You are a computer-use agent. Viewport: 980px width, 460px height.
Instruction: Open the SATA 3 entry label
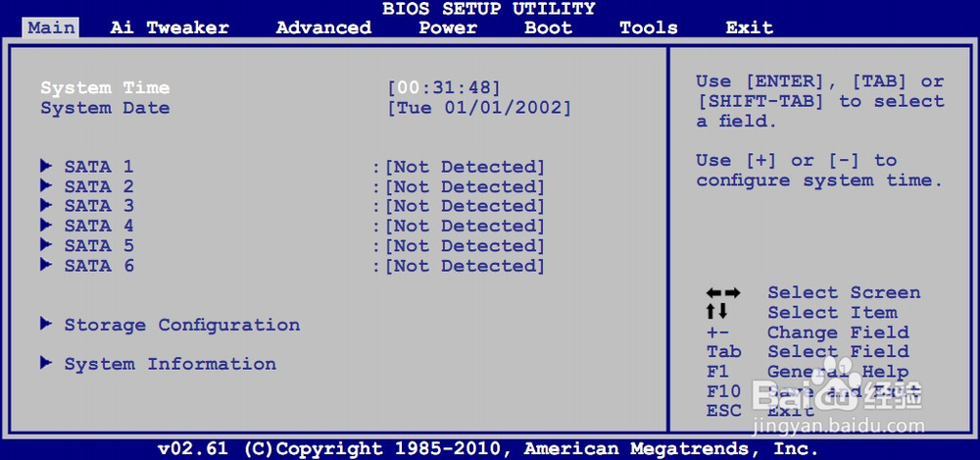[x=99, y=206]
